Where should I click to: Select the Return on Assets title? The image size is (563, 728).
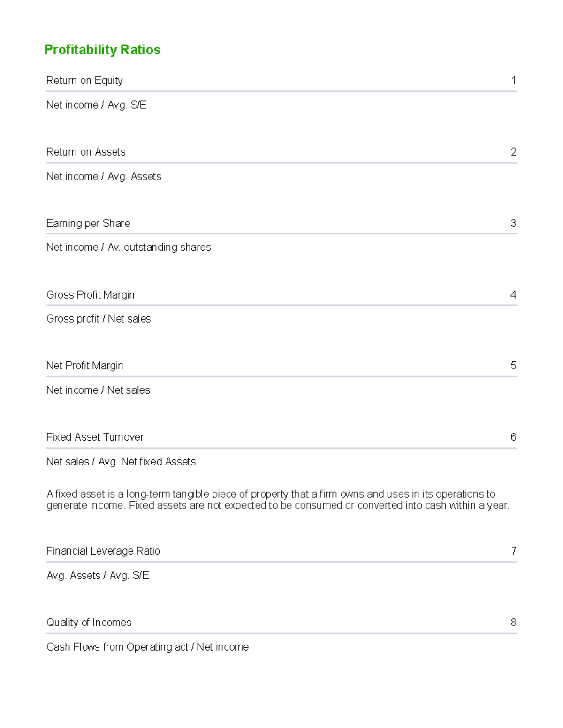point(86,152)
